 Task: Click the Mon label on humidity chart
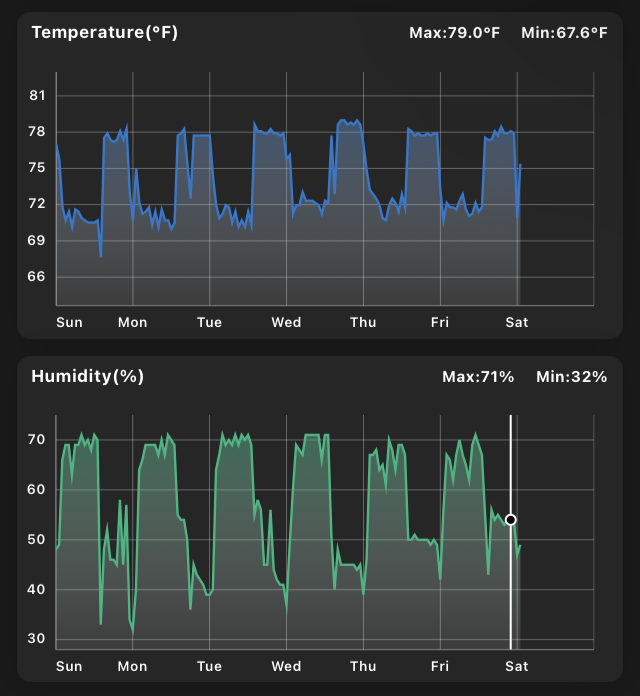click(x=132, y=666)
